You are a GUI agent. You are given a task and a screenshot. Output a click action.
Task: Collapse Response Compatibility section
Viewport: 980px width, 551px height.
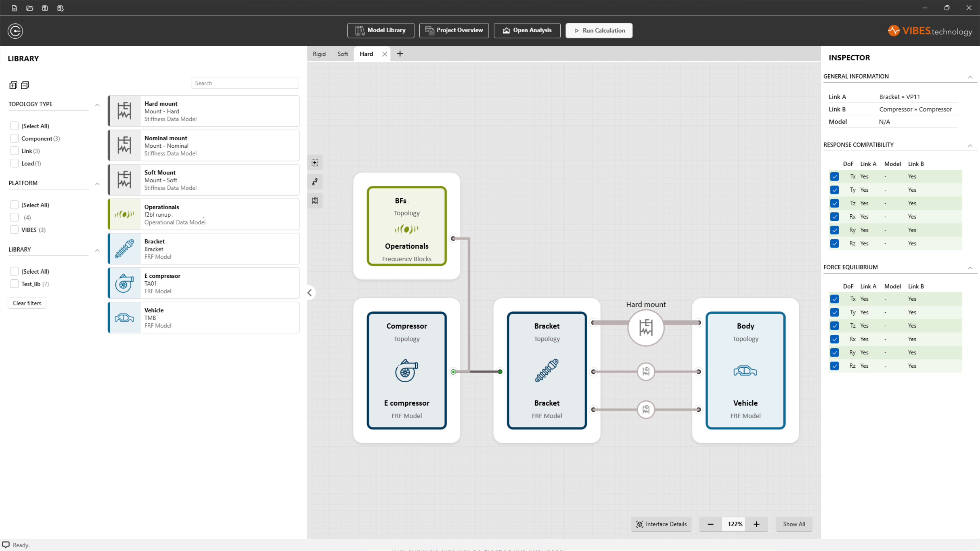click(x=970, y=146)
